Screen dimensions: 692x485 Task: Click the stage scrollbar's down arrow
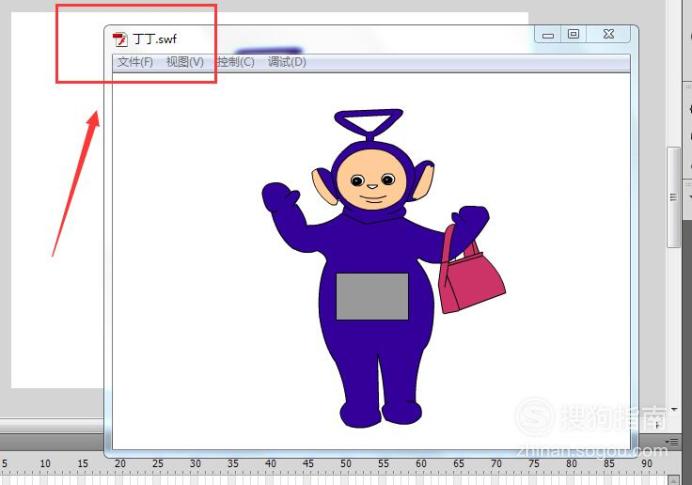click(x=674, y=410)
